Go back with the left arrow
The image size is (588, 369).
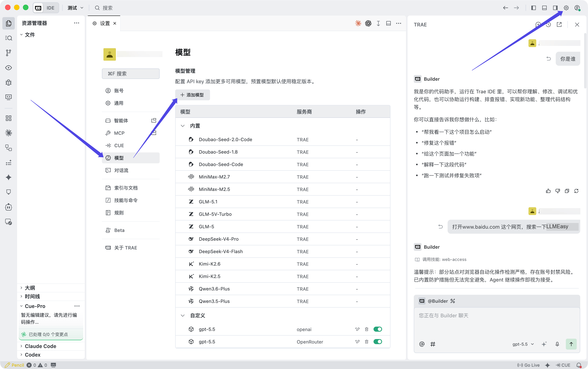506,8
